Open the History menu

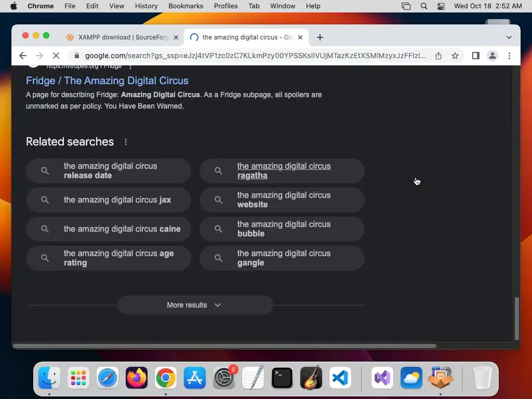click(x=146, y=6)
